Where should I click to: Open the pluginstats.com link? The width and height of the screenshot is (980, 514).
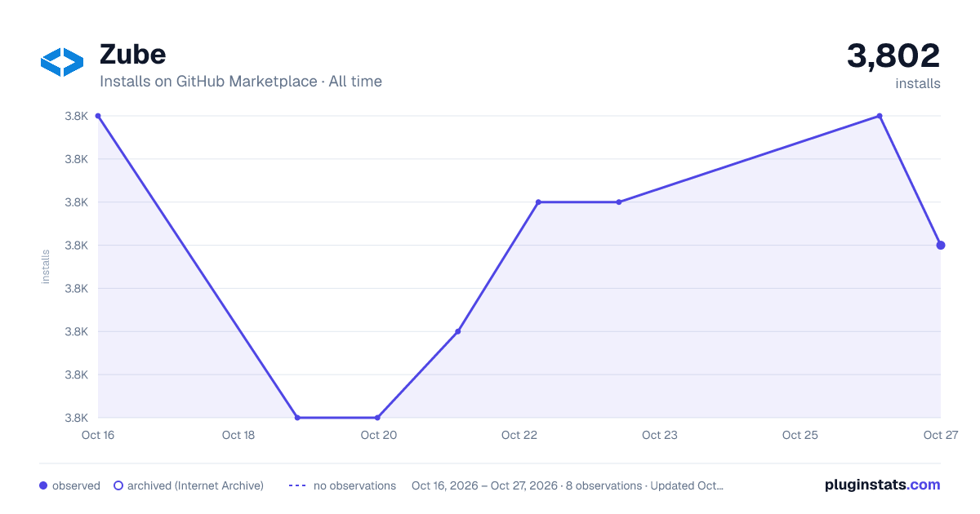tap(883, 485)
